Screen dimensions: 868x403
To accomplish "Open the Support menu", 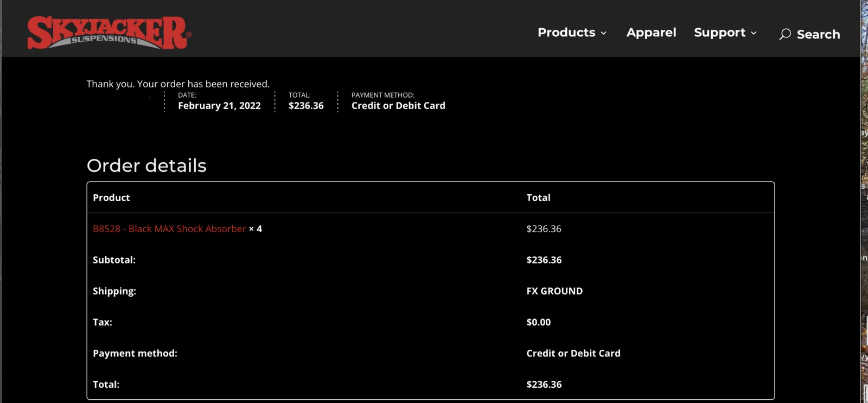I will tap(719, 33).
